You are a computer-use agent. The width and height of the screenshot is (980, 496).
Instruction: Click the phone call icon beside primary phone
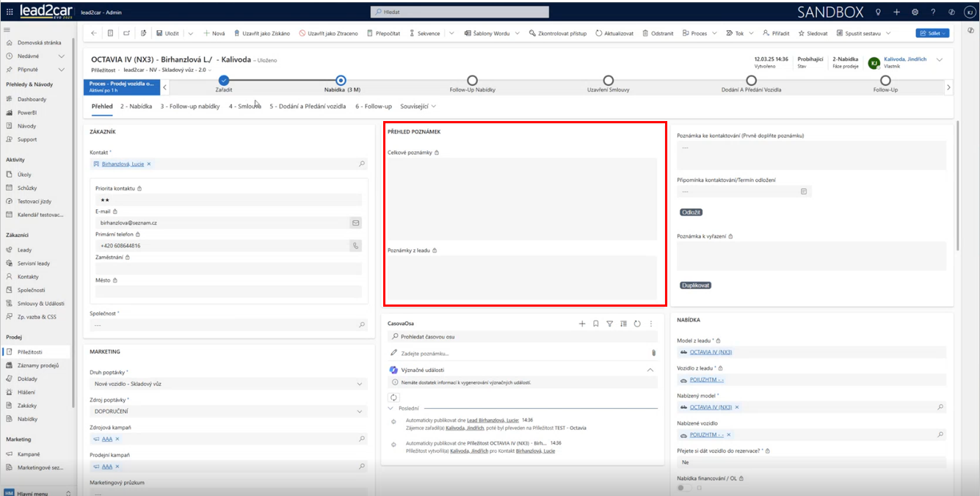coord(355,246)
